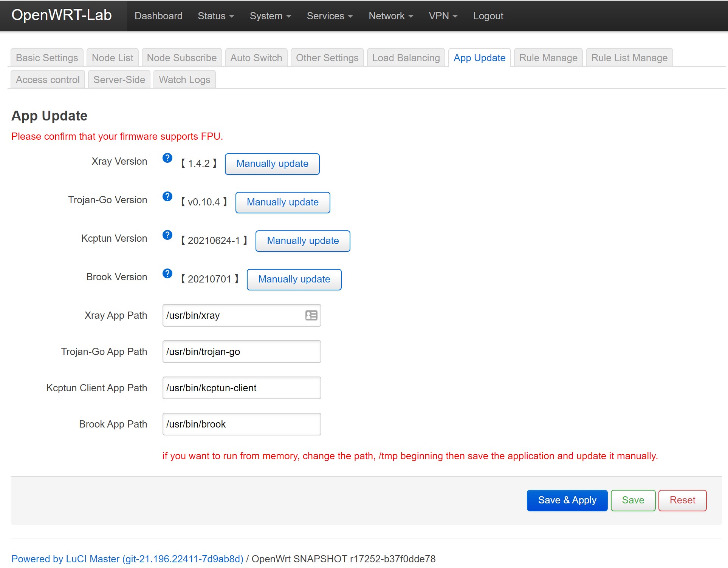Manually update Kcptun version
728x568 pixels.
click(303, 241)
